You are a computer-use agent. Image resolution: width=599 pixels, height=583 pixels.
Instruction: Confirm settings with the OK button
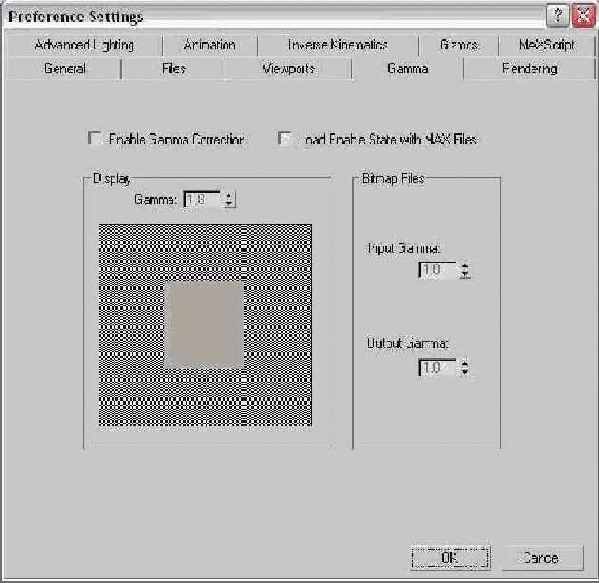click(450, 557)
